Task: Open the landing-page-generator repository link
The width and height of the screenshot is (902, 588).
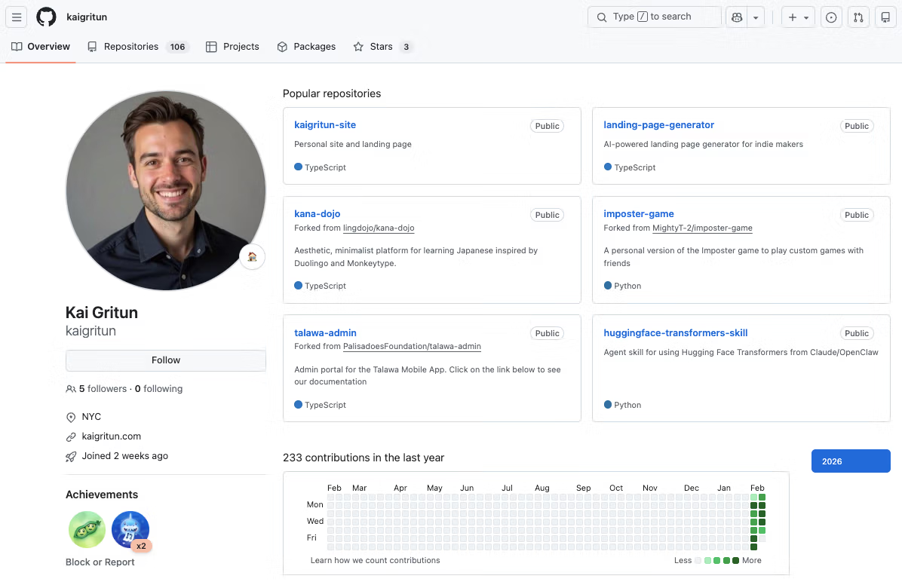Action: [x=658, y=125]
